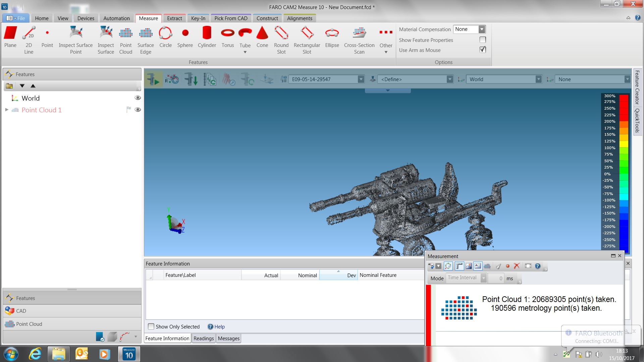Move selected feature down with black arrow

tap(22, 86)
